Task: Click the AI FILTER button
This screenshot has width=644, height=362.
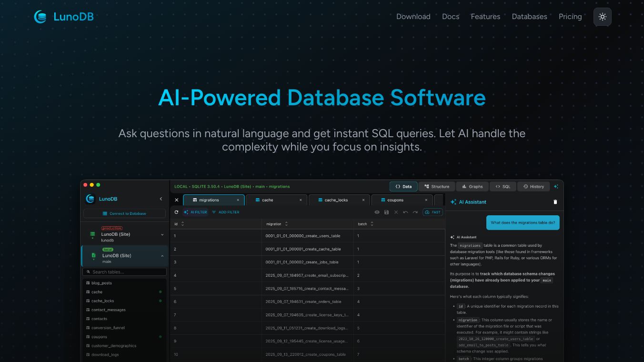Action: 195,212
